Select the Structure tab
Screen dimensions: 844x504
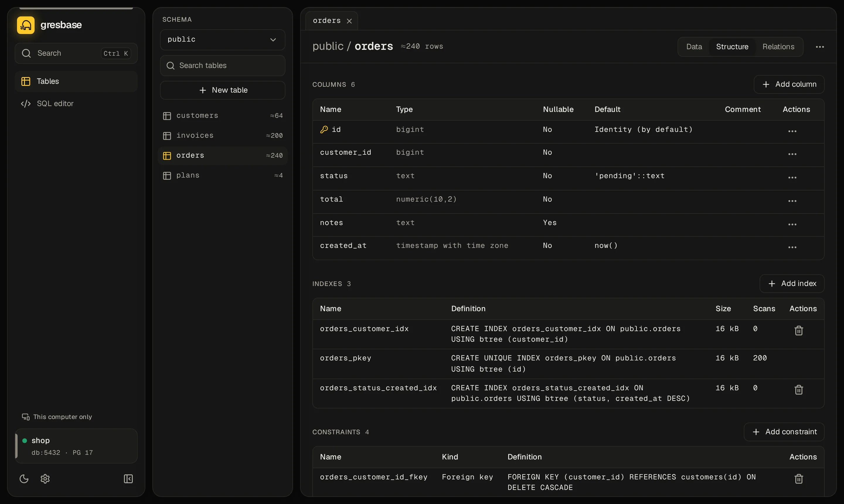coord(732,47)
